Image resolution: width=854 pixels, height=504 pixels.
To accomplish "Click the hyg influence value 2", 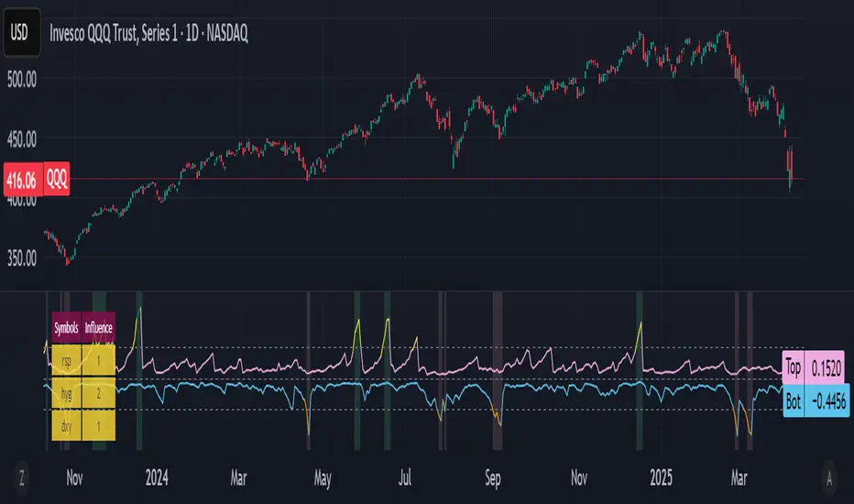I will tap(99, 393).
